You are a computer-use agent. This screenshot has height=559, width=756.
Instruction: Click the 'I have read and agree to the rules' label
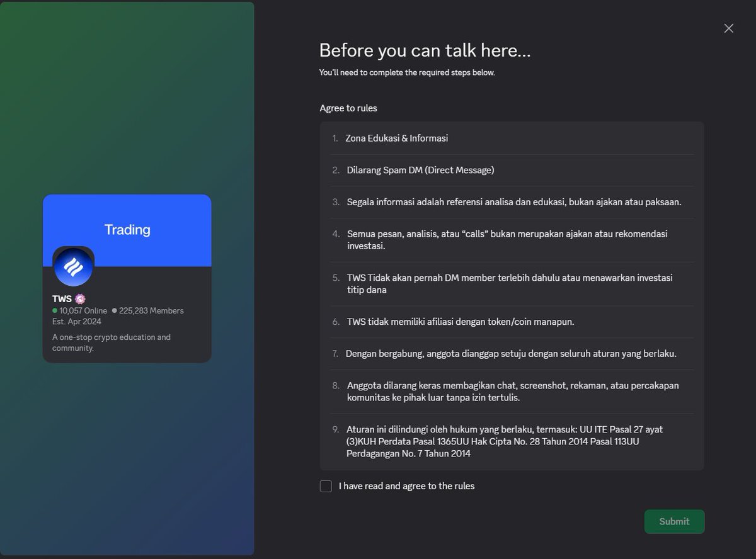tap(406, 486)
